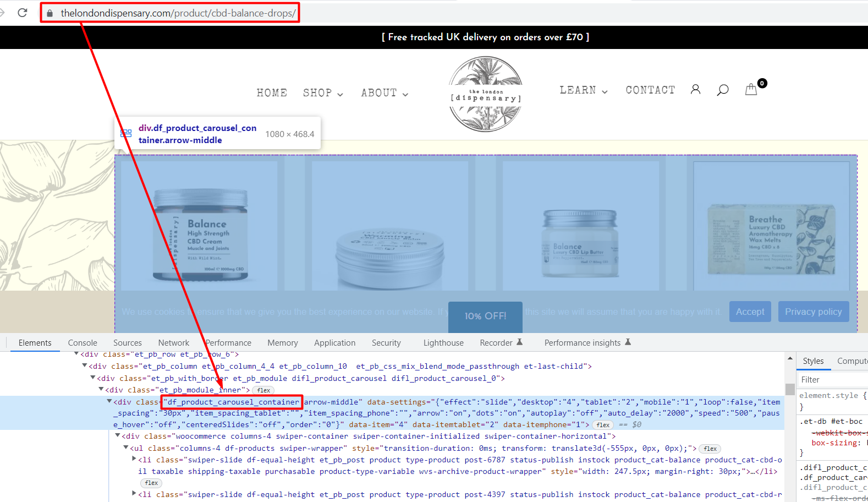The width and height of the screenshot is (868, 502).
Task: Switch to the Performance insights tab
Action: pos(587,343)
